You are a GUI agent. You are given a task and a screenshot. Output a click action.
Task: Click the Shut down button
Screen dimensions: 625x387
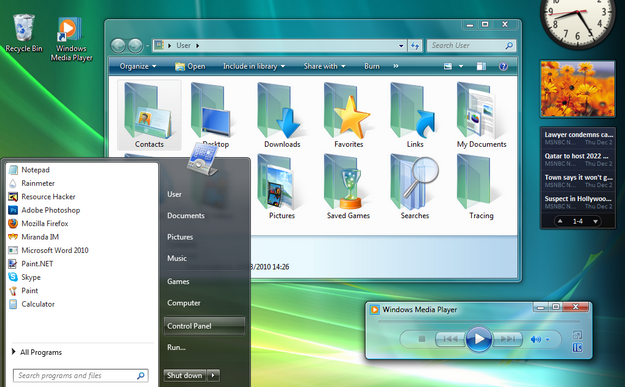[x=185, y=375]
